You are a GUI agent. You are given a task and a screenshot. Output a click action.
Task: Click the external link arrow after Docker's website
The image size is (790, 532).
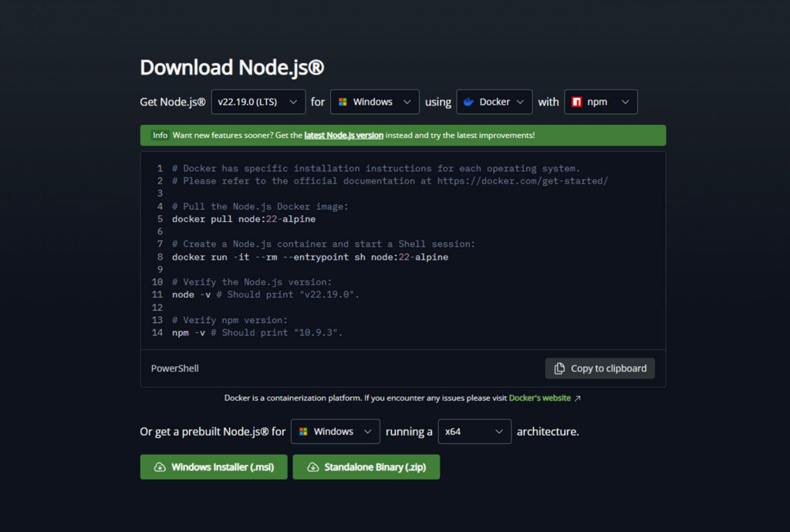[x=578, y=399]
